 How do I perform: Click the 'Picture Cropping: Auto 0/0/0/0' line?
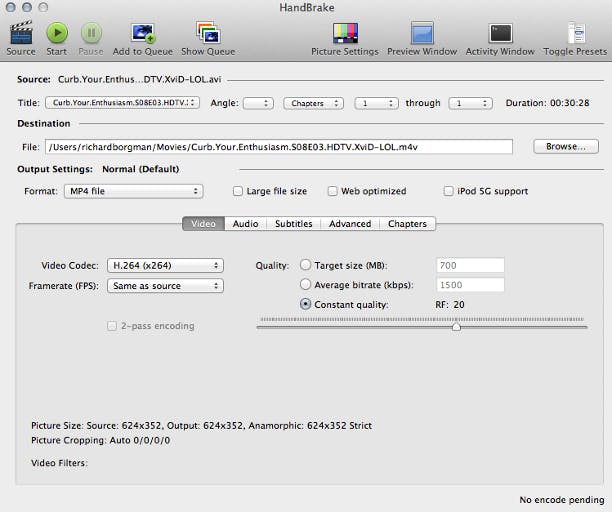click(x=101, y=440)
